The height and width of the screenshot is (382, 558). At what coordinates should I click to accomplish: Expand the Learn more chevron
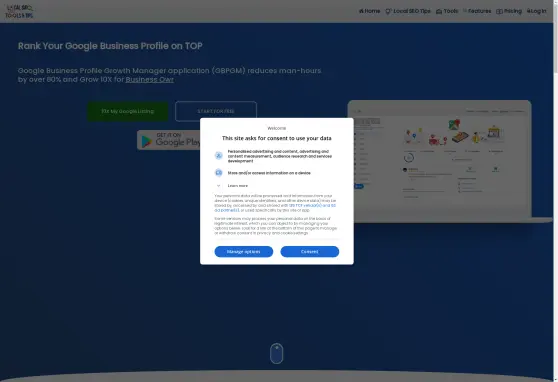tap(219, 185)
